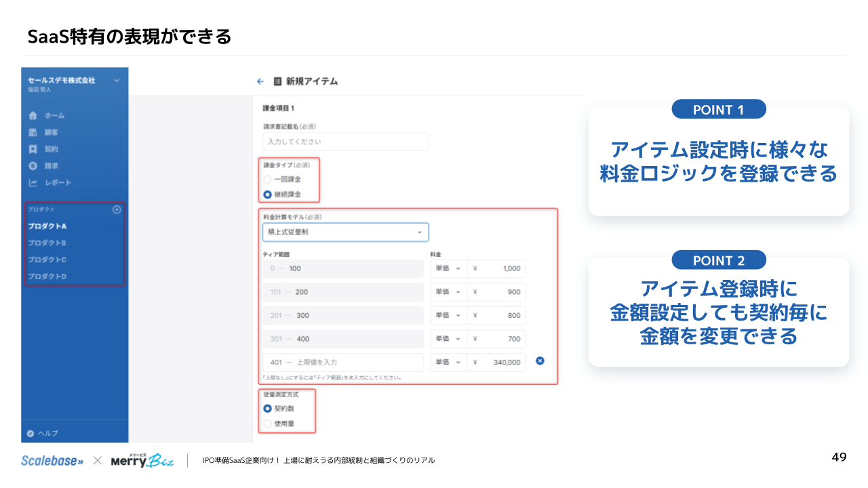Select the ホーム icon in the sidebar
The image size is (868, 488).
(x=33, y=115)
